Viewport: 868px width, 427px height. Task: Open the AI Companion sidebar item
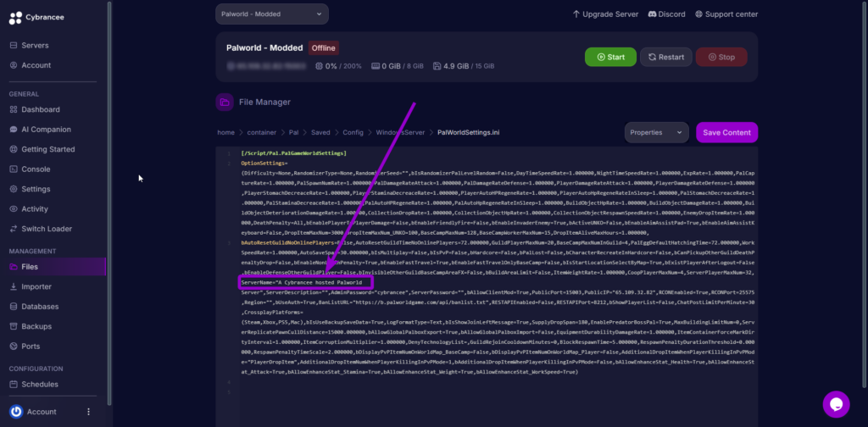(x=46, y=130)
